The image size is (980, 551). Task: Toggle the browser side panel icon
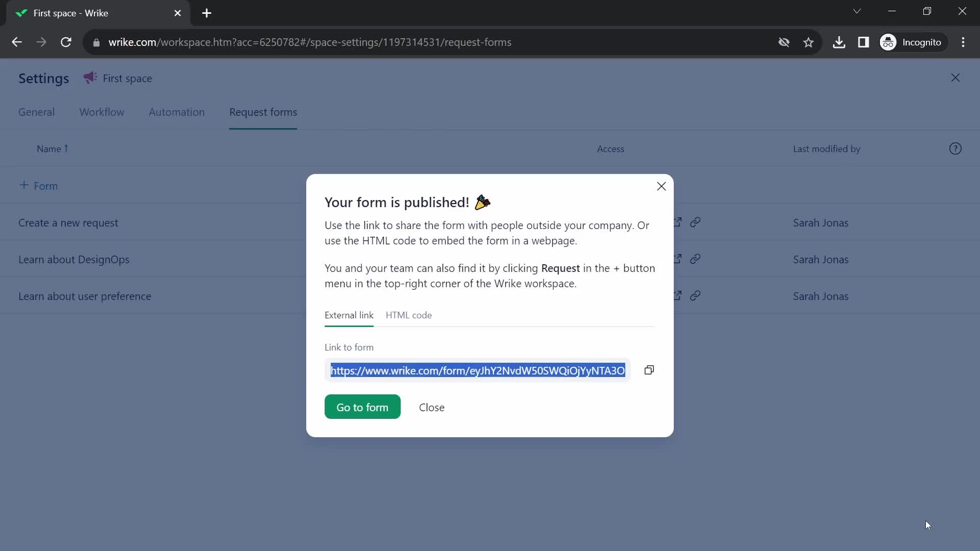[863, 42]
